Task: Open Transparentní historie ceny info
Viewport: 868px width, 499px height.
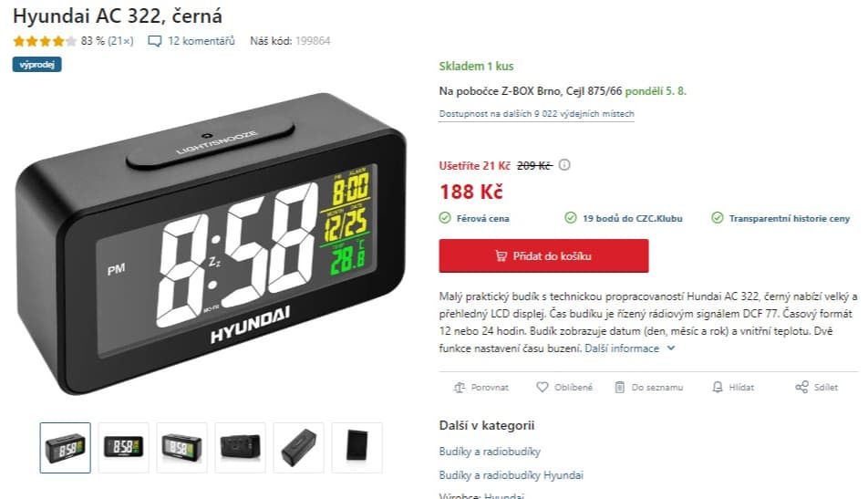Action: 781,218
